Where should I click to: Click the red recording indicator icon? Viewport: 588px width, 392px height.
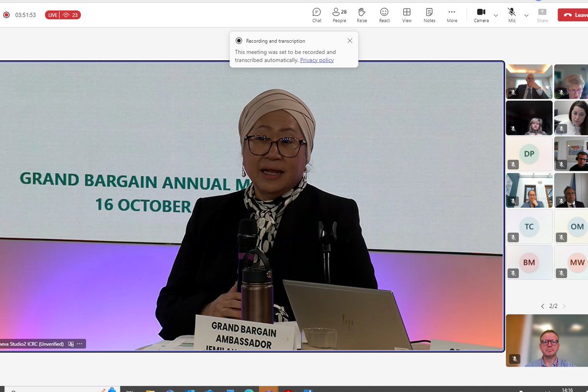click(6, 15)
